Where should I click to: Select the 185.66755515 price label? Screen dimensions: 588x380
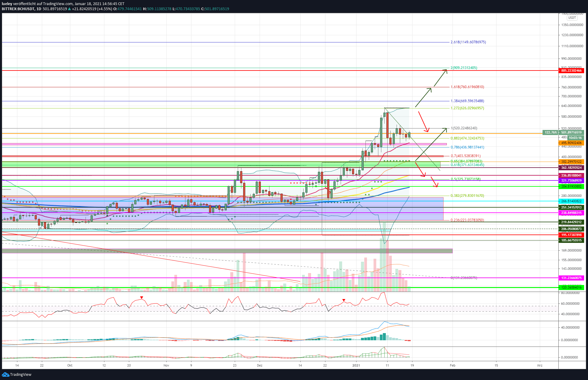[571, 240]
